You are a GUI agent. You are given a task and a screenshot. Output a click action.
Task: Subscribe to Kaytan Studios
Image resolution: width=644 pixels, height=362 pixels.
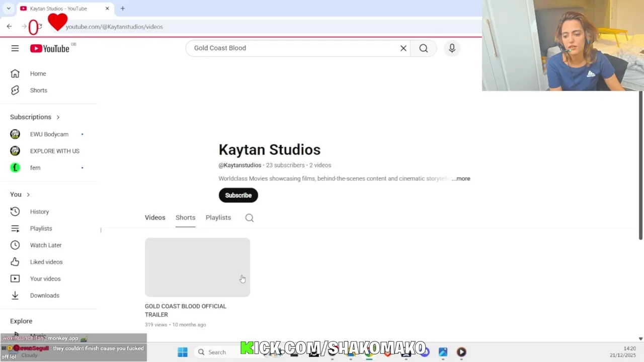click(238, 196)
